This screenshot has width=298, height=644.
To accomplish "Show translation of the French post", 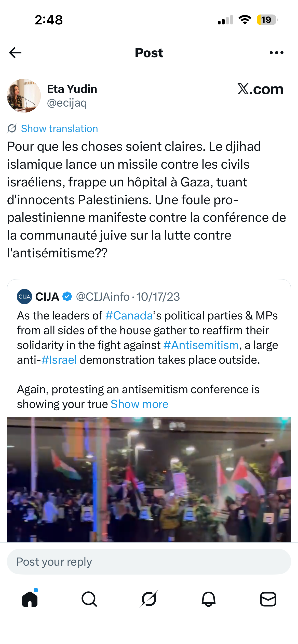I will point(59,128).
